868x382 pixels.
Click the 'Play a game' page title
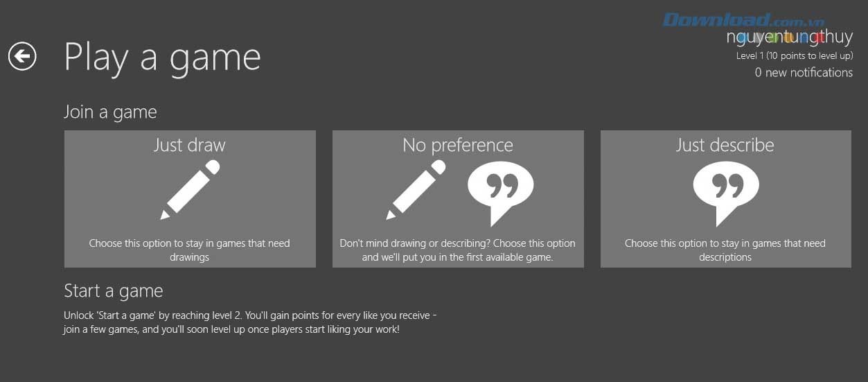(x=162, y=57)
